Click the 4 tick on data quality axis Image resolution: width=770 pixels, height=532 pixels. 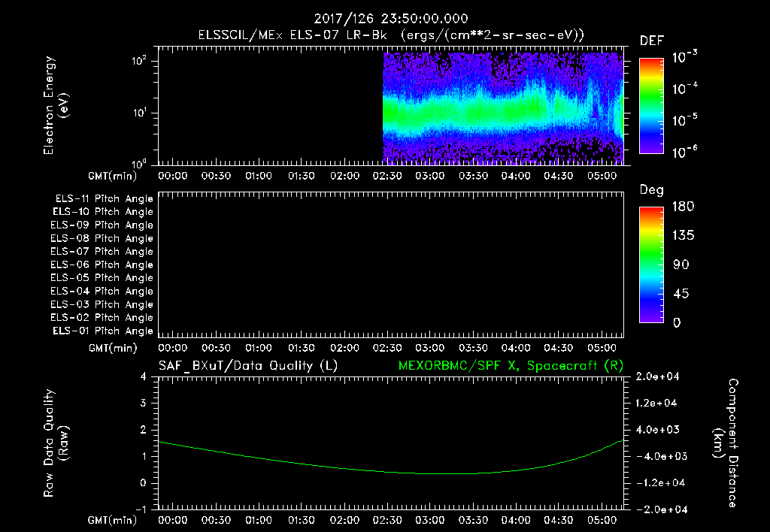(144, 377)
